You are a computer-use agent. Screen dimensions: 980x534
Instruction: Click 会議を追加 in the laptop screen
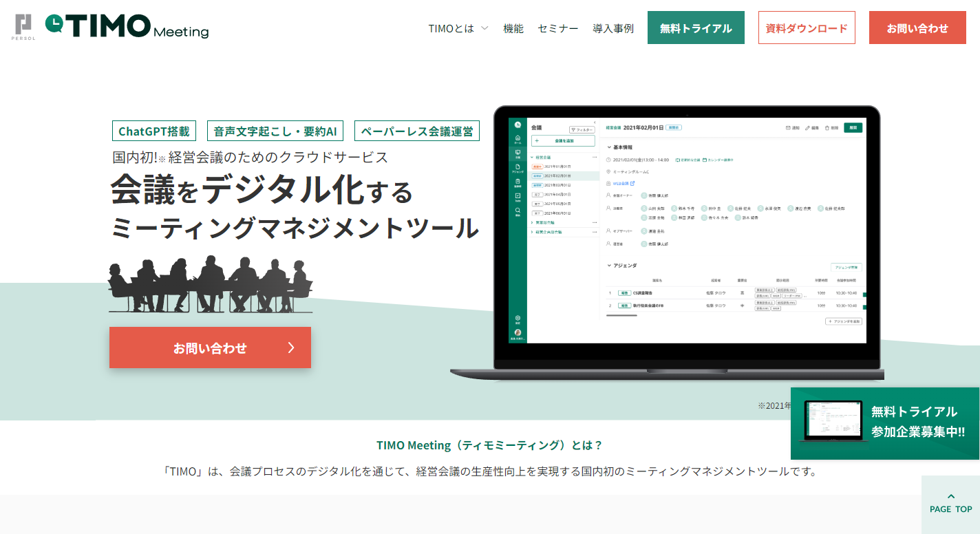pos(563,140)
